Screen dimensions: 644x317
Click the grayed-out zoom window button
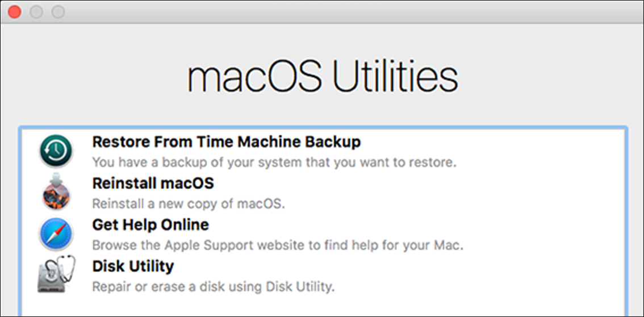pyautogui.click(x=58, y=12)
